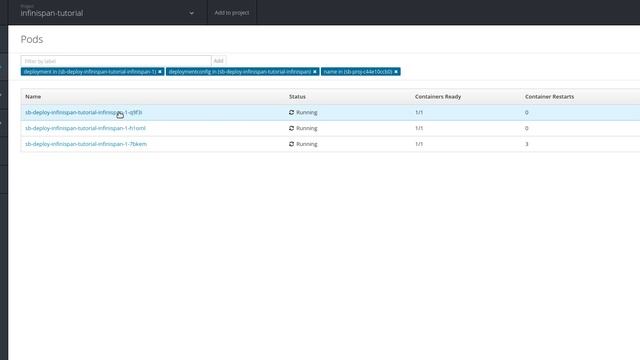
Task: Click the Containers Ready column header
Action: click(x=438, y=97)
